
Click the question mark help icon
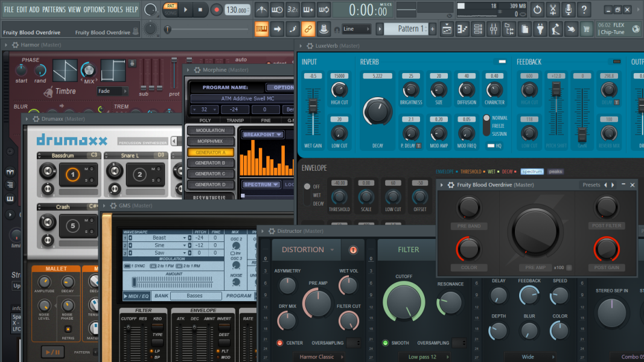[584, 10]
